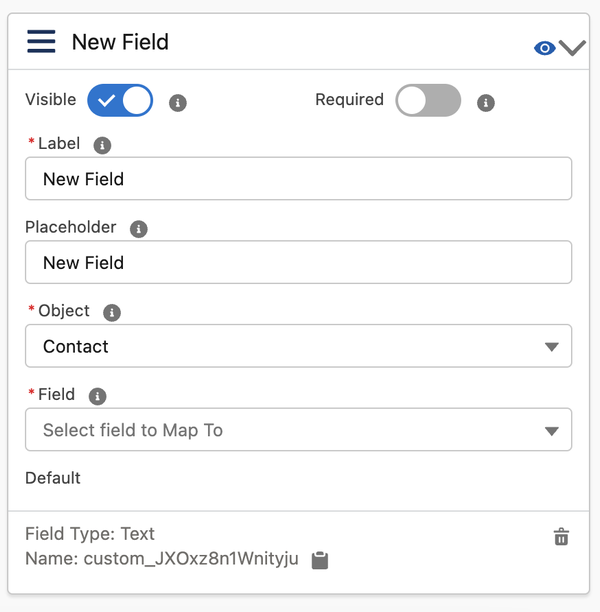Image resolution: width=600 pixels, height=612 pixels.
Task: Open the Label info tooltip icon
Action: [x=102, y=145]
